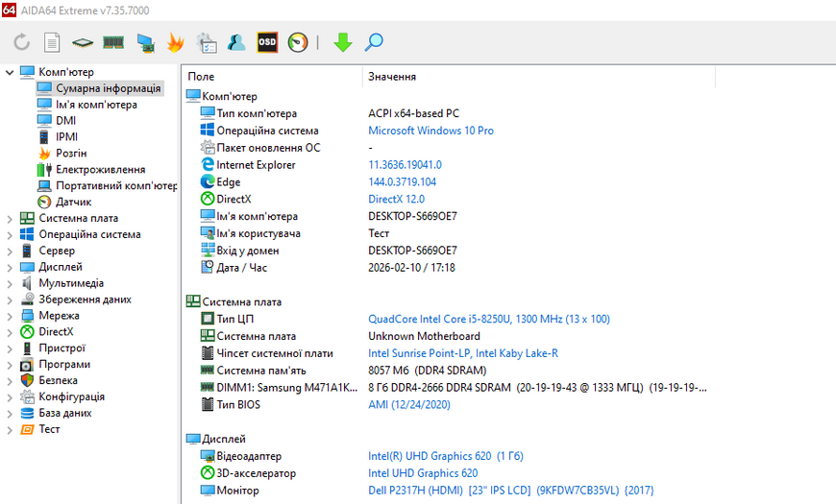This screenshot has width=836, height=504.
Task: Open the sensor gauge toolbar icon
Action: [298, 42]
